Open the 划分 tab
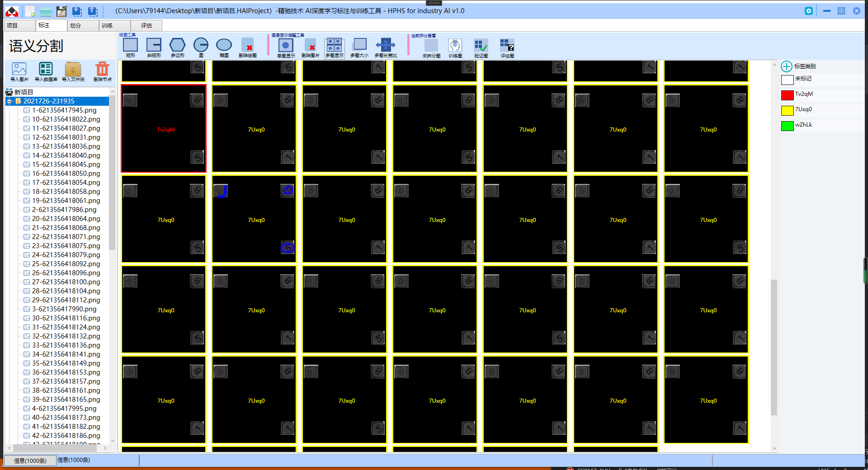 point(83,26)
